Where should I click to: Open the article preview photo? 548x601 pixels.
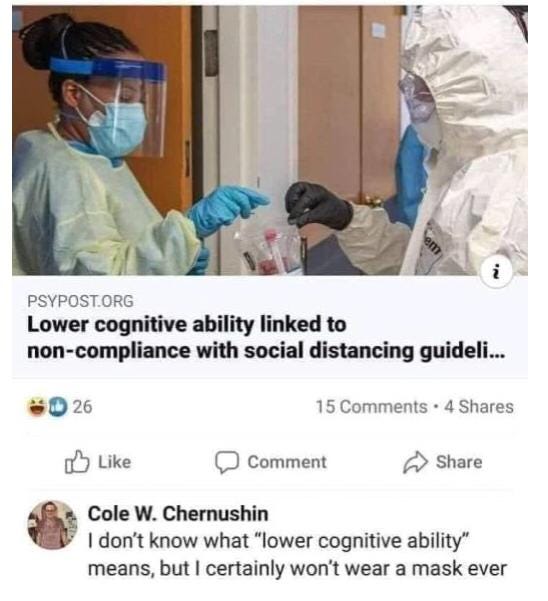[x=270, y=140]
